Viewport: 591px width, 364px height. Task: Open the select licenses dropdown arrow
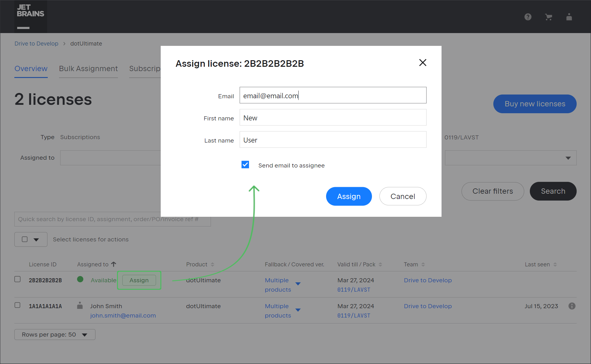(x=36, y=240)
